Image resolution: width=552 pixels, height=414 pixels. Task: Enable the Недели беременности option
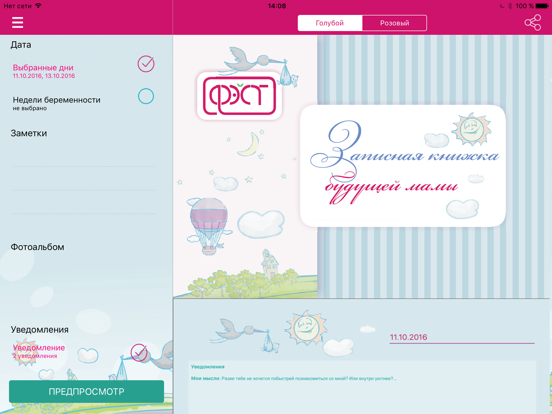point(146,96)
